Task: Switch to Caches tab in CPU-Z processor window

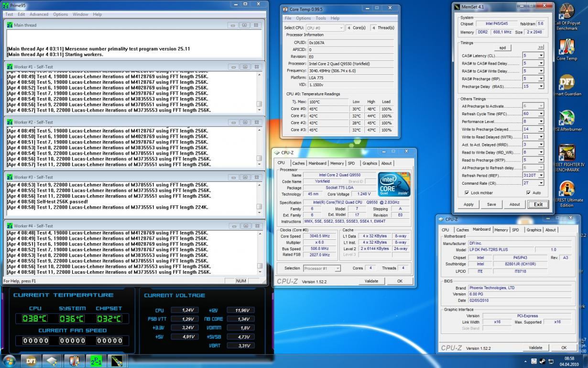Action: click(298, 163)
